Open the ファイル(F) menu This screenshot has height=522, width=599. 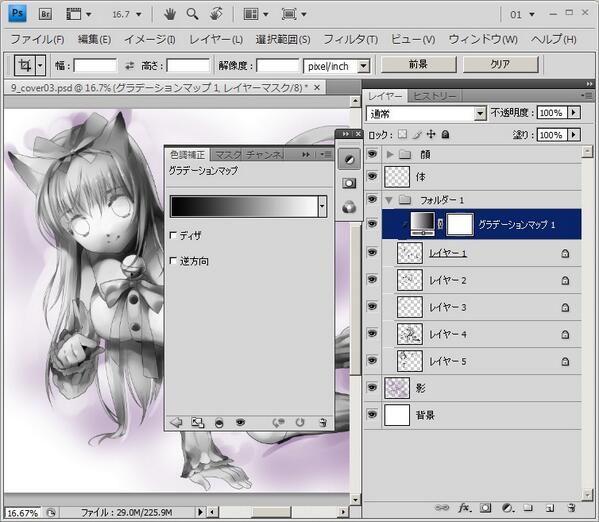(37, 39)
